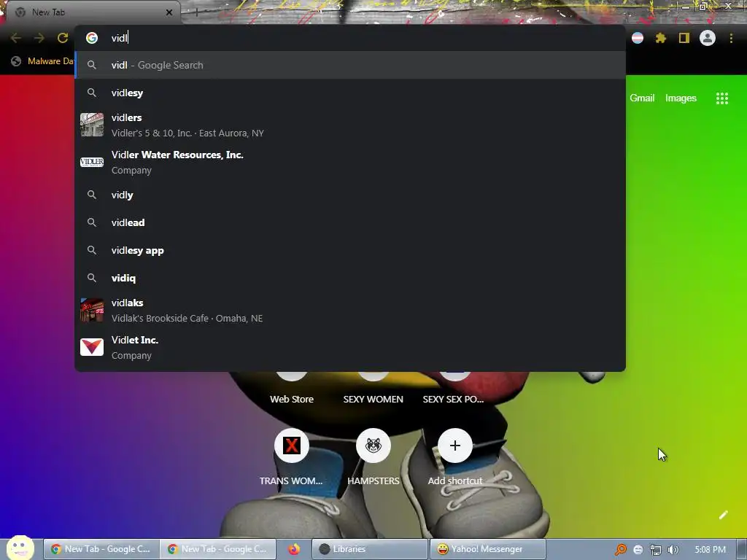Select the 'vidlesy' suggestion
The image size is (747, 560).
pyautogui.click(x=350, y=93)
